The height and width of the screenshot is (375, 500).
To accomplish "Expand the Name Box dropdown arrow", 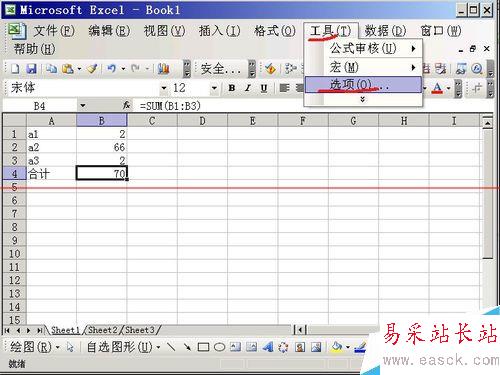I will pyautogui.click(x=83, y=106).
